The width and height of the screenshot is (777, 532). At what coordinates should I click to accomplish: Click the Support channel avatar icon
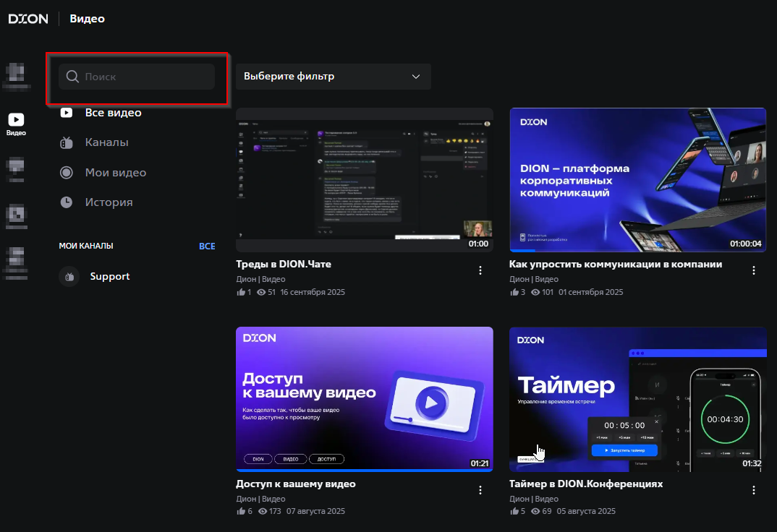coord(69,276)
